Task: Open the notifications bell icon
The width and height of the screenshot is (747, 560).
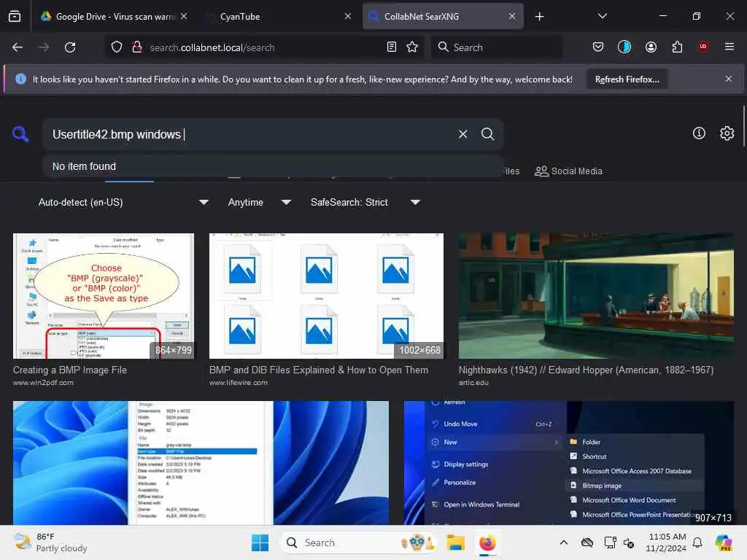Action: pyautogui.click(x=697, y=542)
